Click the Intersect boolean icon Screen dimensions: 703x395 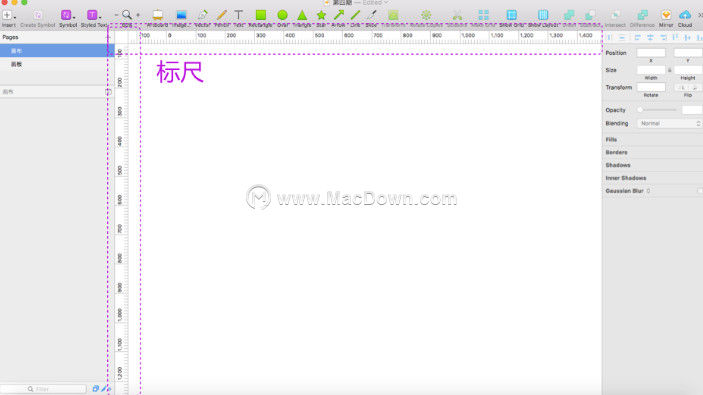pos(616,15)
